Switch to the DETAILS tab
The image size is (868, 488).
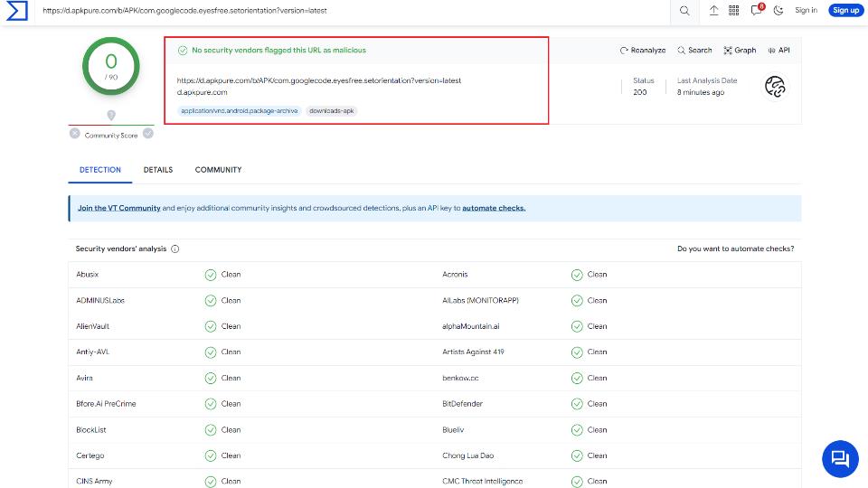click(157, 170)
